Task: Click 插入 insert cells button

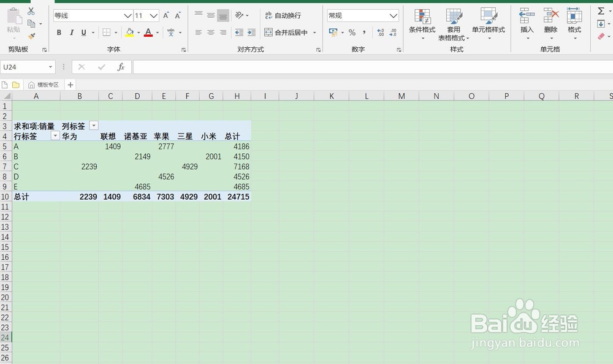Action: pyautogui.click(x=527, y=25)
